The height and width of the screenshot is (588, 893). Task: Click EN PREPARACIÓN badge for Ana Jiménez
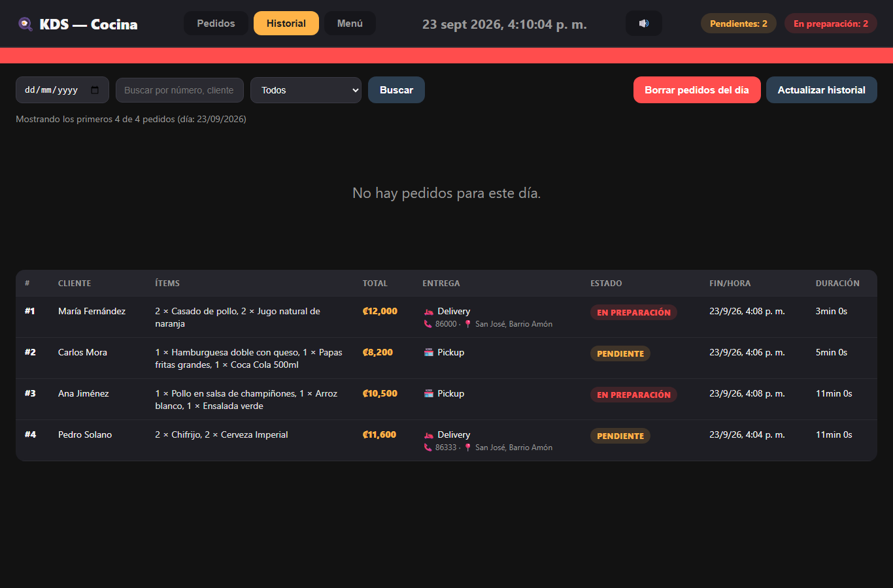tap(633, 395)
